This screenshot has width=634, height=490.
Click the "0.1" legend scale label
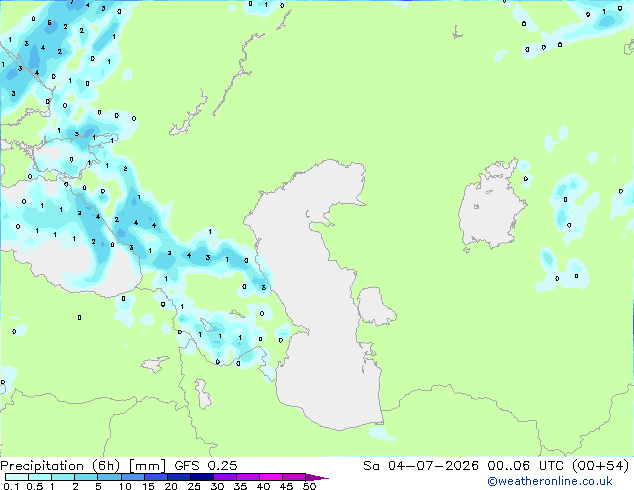point(11,486)
